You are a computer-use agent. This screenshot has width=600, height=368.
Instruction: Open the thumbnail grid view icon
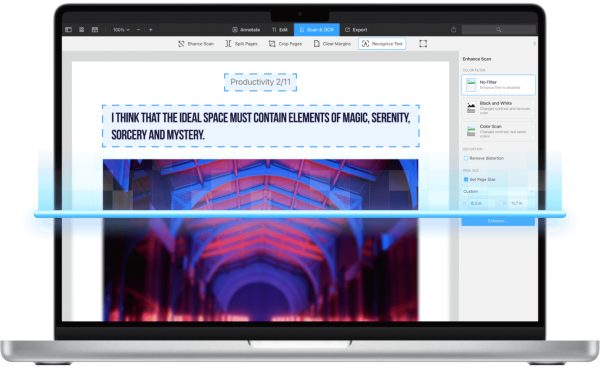[x=82, y=29]
